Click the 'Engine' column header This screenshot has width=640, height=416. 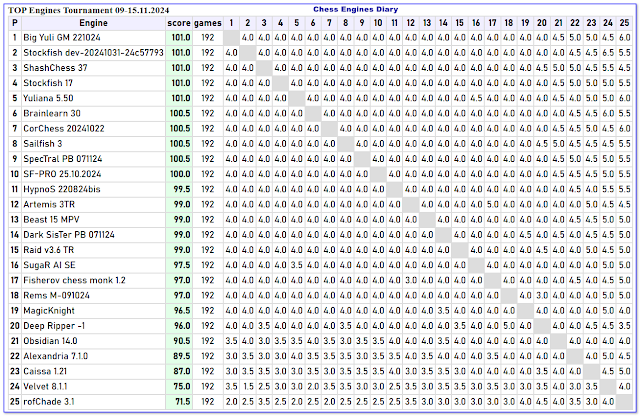93,23
